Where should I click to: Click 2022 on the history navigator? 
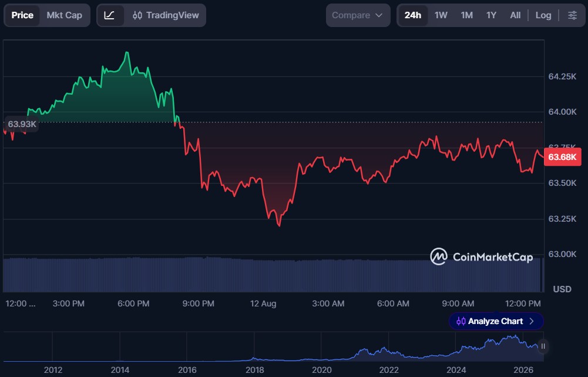click(389, 371)
